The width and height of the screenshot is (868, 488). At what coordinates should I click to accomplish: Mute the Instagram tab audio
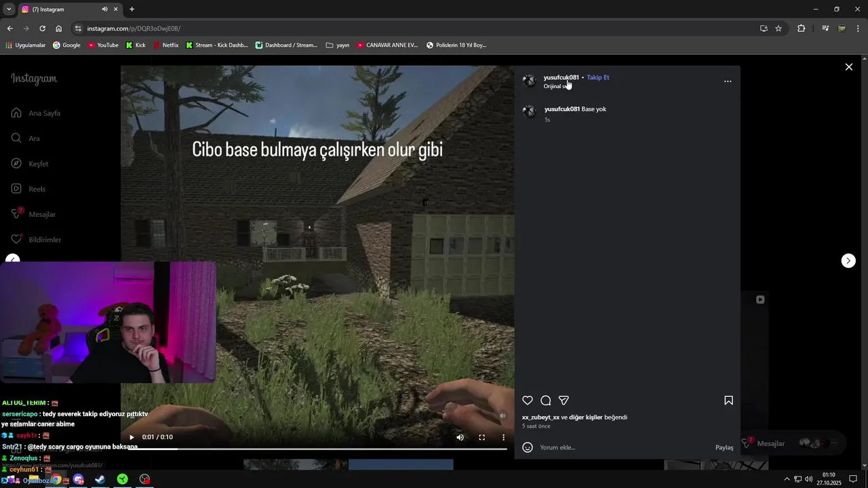click(104, 9)
